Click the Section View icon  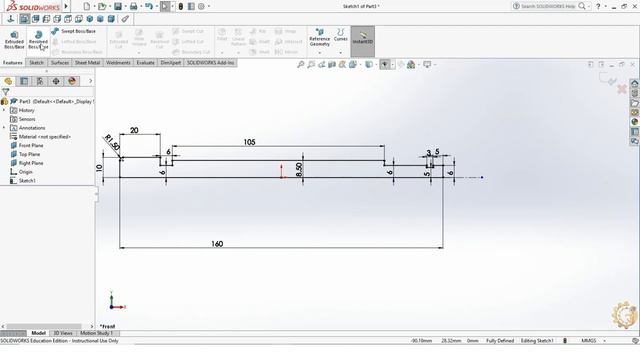click(332, 64)
